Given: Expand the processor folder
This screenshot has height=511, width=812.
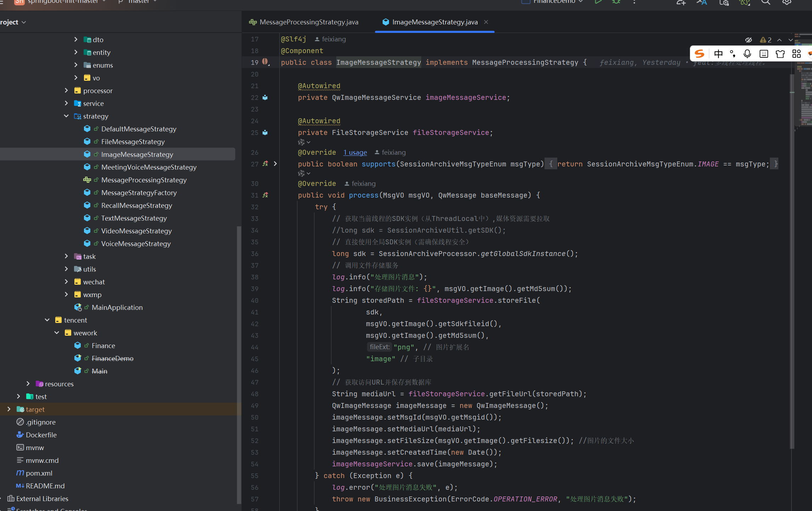Looking at the screenshot, I should tap(66, 90).
